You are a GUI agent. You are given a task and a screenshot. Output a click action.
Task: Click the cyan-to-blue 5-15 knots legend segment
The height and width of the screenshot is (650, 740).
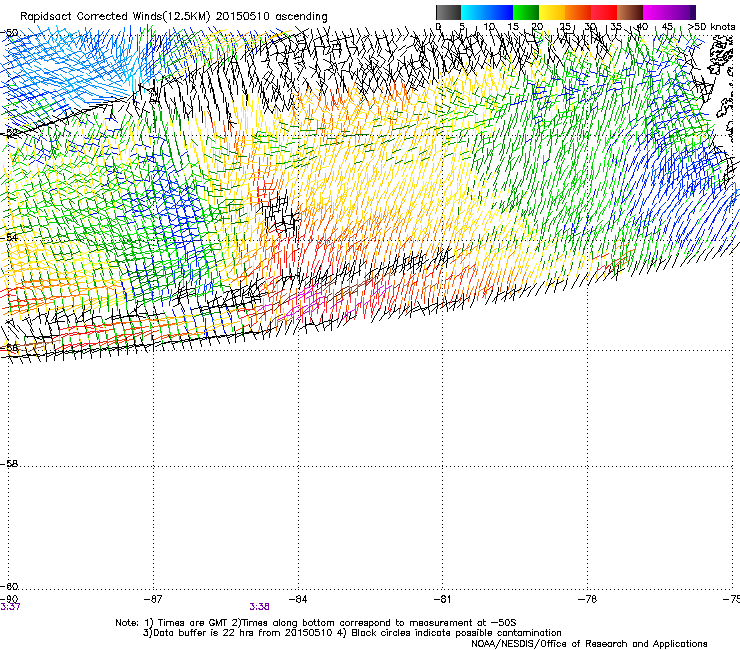pyautogui.click(x=487, y=12)
